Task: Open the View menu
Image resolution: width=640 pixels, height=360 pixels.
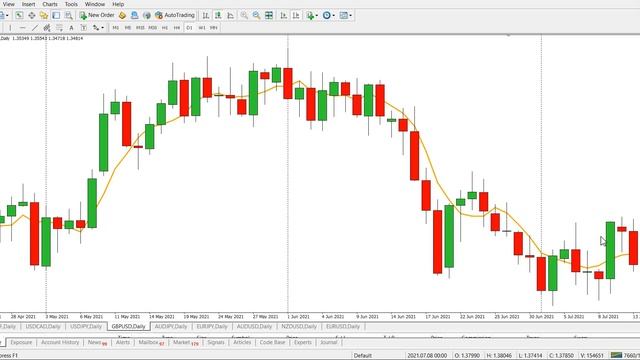Action: pos(8,4)
